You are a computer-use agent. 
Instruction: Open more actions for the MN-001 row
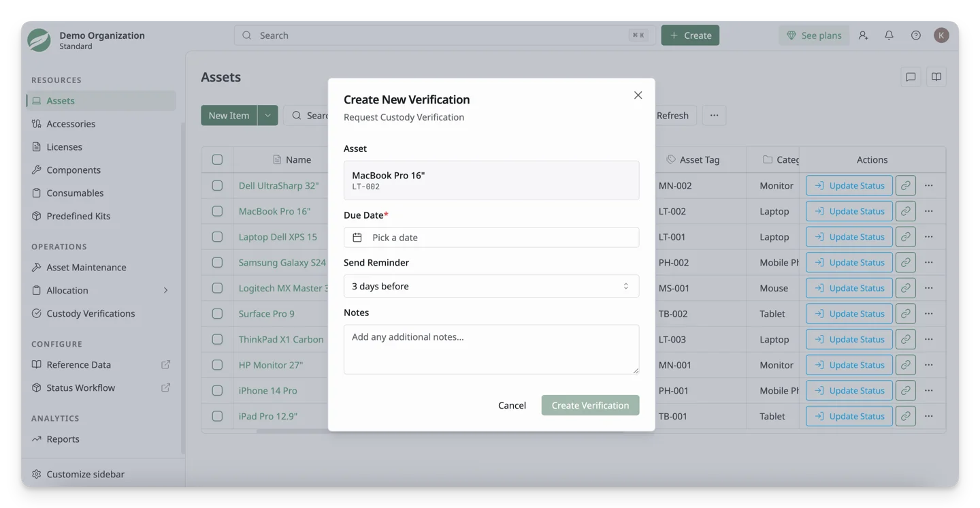point(929,365)
